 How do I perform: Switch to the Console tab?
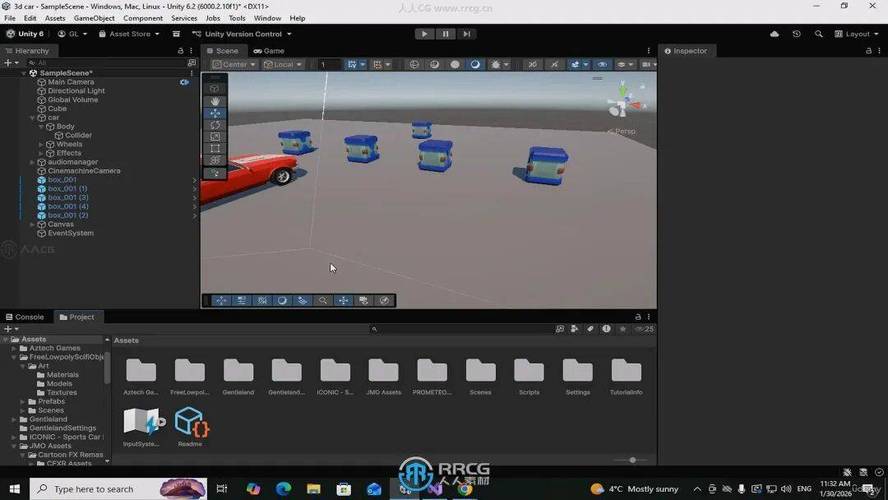[24, 317]
